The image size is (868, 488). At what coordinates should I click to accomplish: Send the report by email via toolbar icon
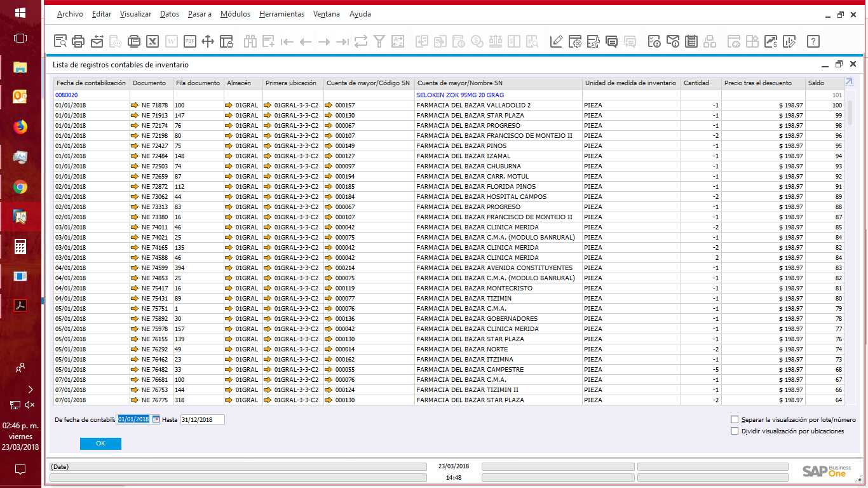click(97, 42)
